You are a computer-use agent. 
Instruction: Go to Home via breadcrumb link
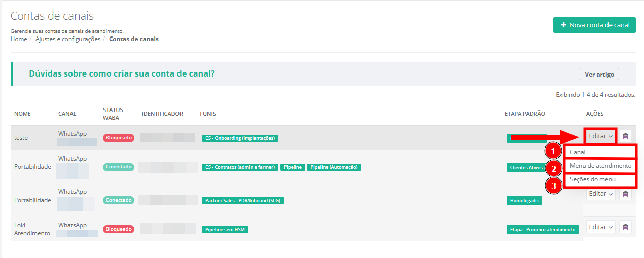tap(19, 39)
